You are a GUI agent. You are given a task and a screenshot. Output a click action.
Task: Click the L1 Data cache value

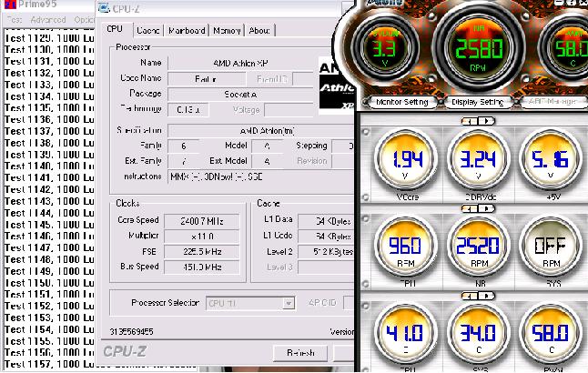[x=326, y=221]
